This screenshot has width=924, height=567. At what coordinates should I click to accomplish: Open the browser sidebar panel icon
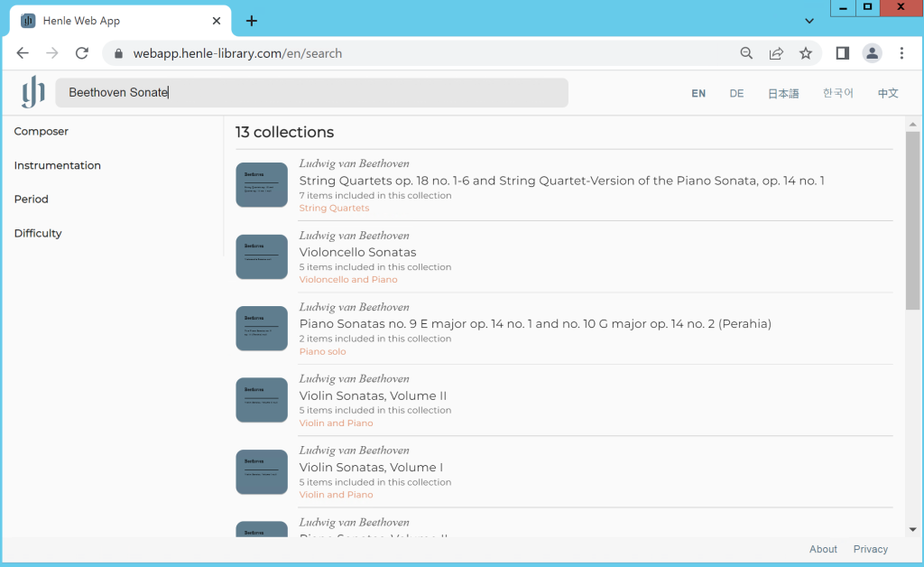click(842, 53)
